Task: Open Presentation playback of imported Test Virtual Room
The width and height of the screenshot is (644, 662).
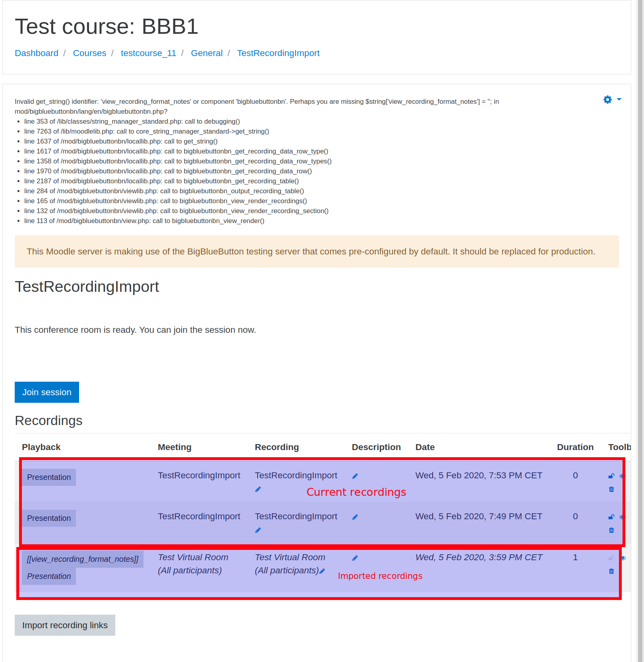Action: tap(49, 576)
